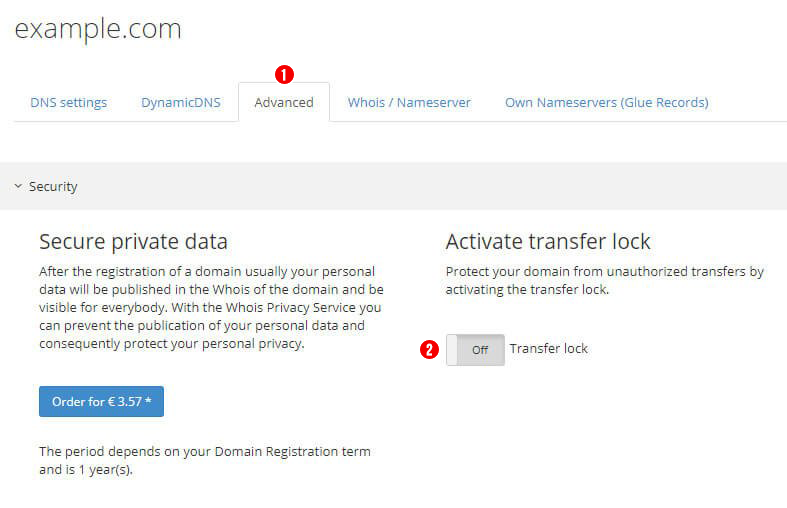The image size is (787, 508).
Task: Click the "Transfer lock" label text
Action: pyautogui.click(x=549, y=349)
